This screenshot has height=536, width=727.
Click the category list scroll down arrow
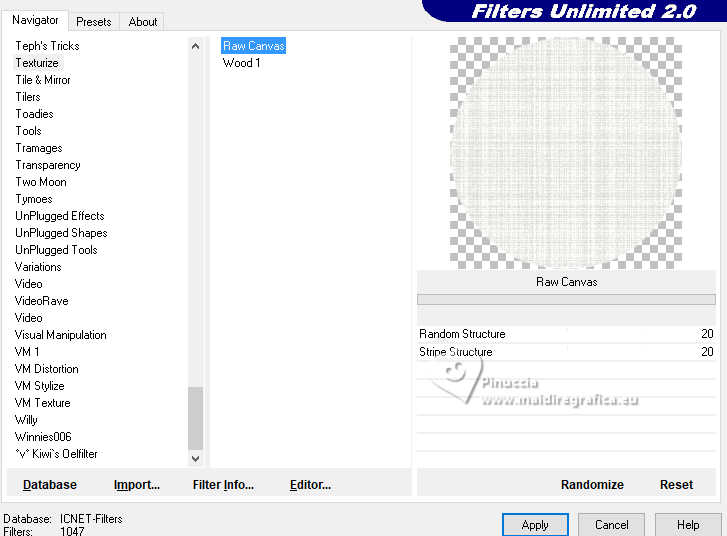195,459
